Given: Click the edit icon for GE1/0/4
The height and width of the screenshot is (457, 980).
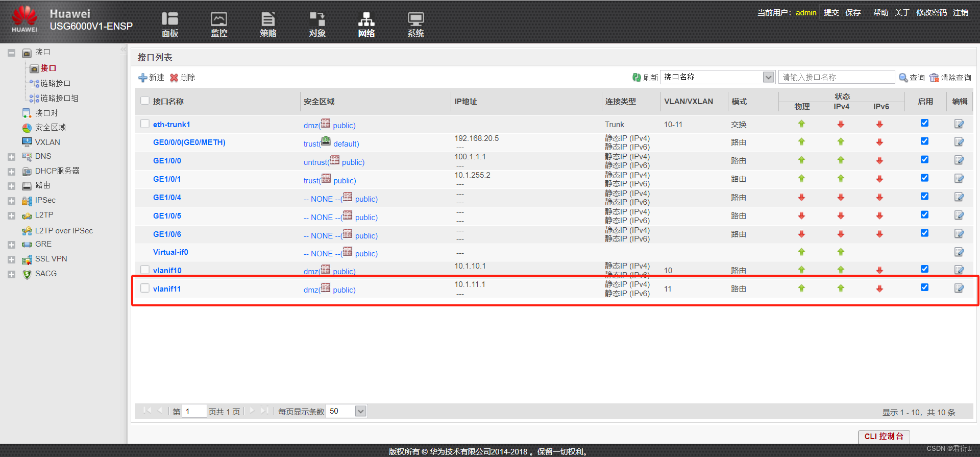Looking at the screenshot, I should [959, 197].
